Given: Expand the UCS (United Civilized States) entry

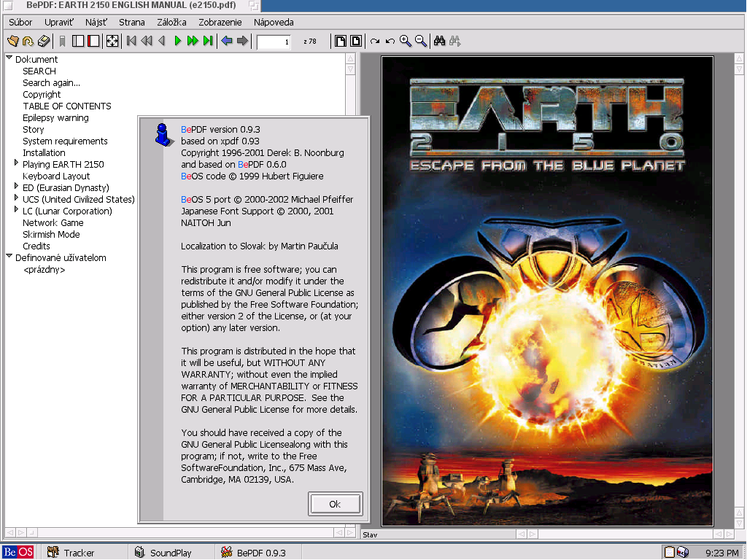Looking at the screenshot, I should [17, 198].
